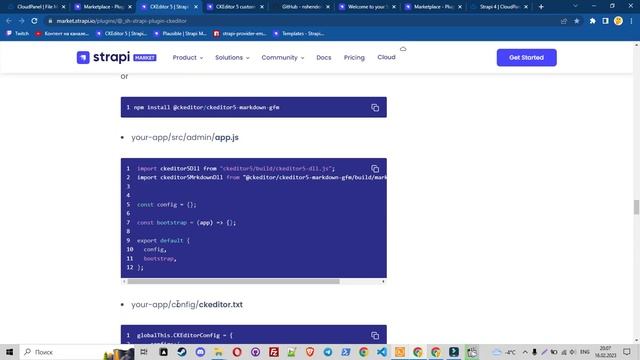Expand the Community dropdown menu
640x360 pixels.
tap(282, 58)
